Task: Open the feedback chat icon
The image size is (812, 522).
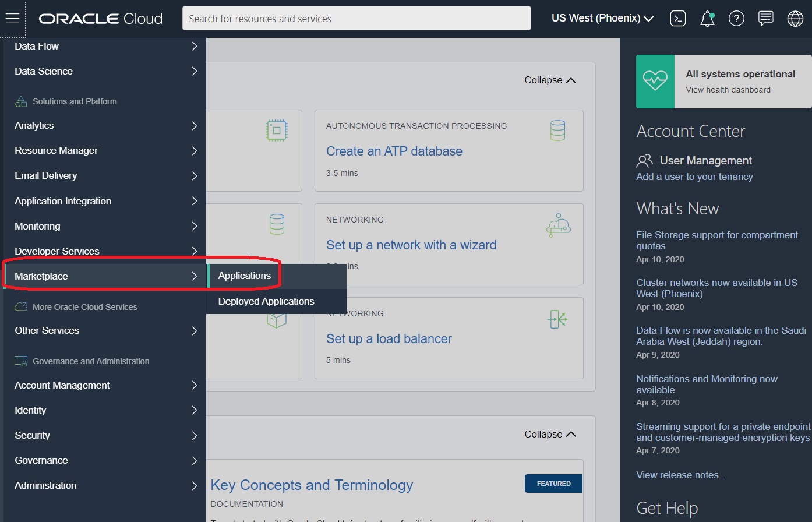Action: pos(766,19)
